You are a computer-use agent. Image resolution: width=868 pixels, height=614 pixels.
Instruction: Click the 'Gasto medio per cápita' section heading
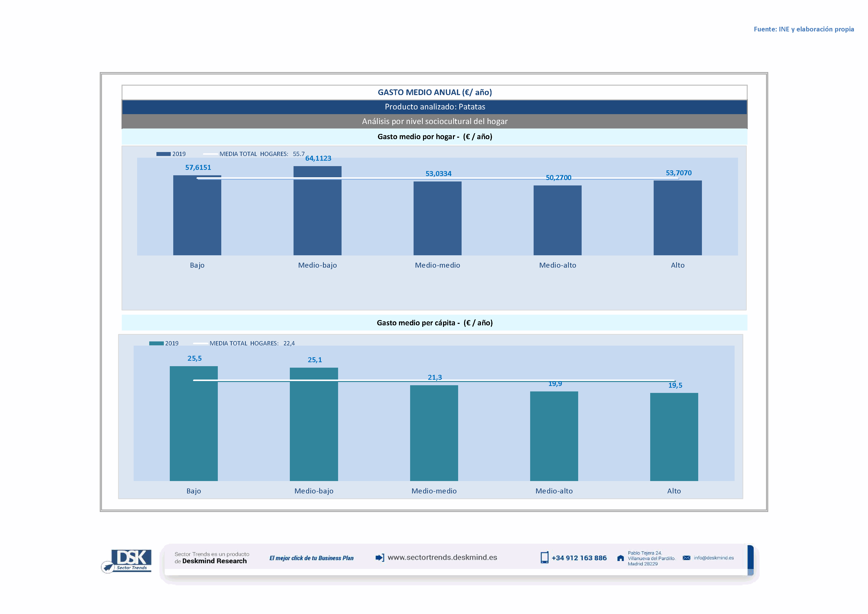[434, 323]
